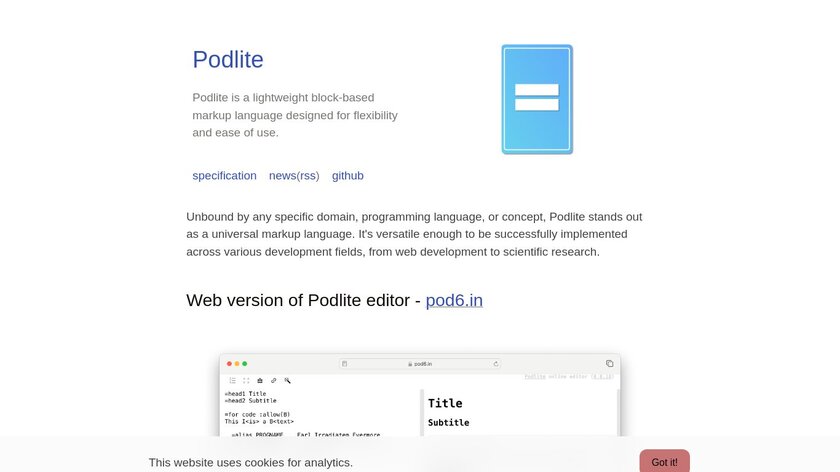This screenshot has width=840, height=472.
Task: Click the reader icon in address bar
Action: (x=345, y=364)
